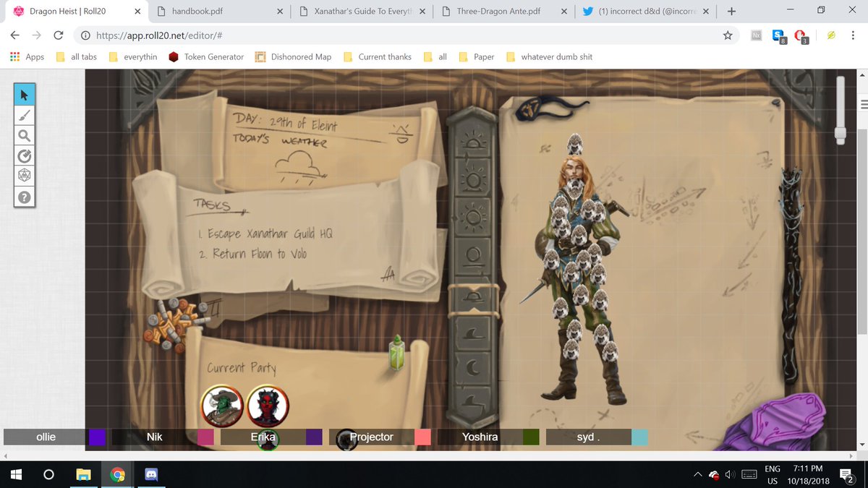Open whatever dumb shit bookmark folder
The height and width of the screenshot is (488, 868).
(549, 57)
